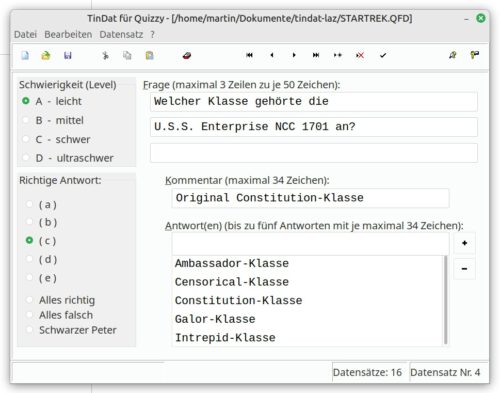Choose the Alles falsch option

tap(60, 315)
